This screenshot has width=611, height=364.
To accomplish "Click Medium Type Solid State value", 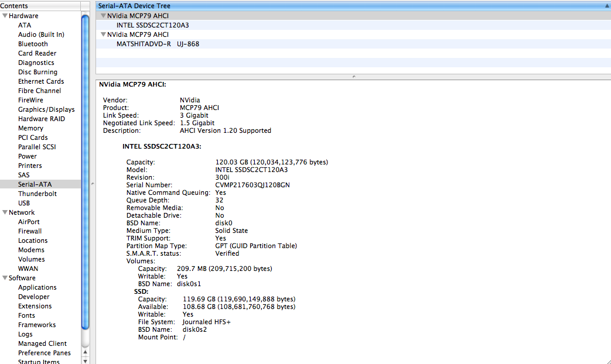I will coord(231,231).
